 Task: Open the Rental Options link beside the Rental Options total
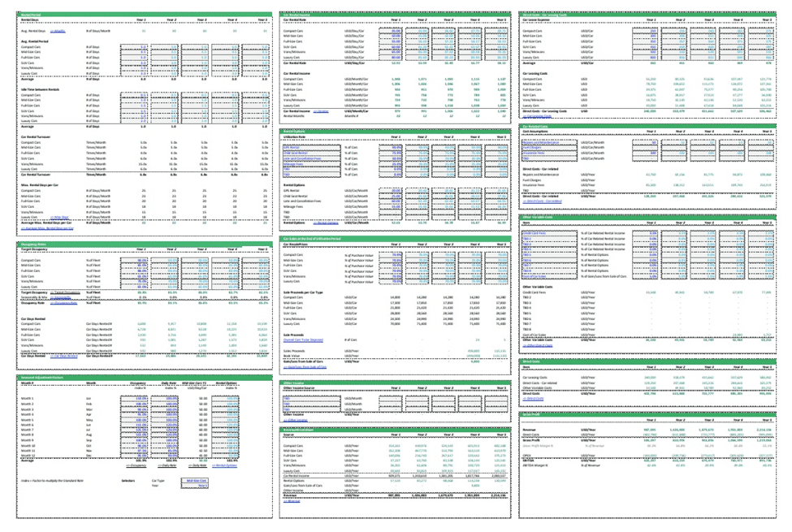[x=326, y=223]
